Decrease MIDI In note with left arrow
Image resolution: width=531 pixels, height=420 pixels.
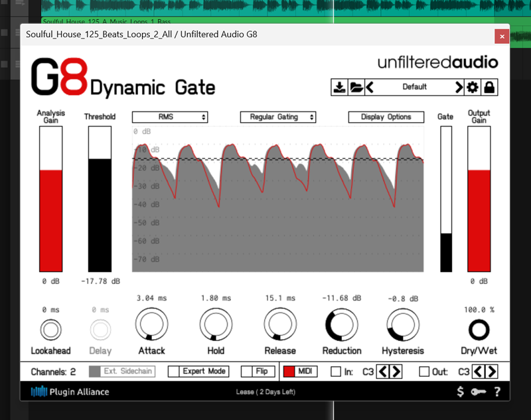click(x=383, y=372)
